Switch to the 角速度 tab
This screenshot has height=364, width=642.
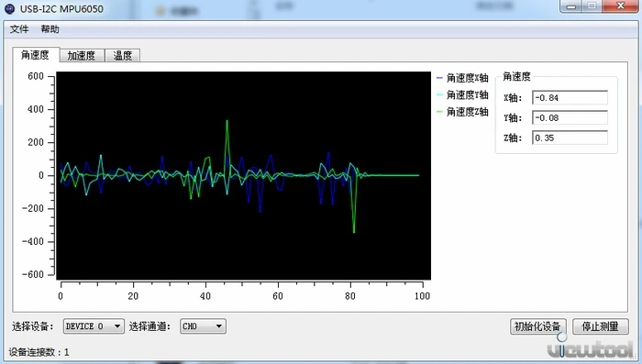click(36, 55)
